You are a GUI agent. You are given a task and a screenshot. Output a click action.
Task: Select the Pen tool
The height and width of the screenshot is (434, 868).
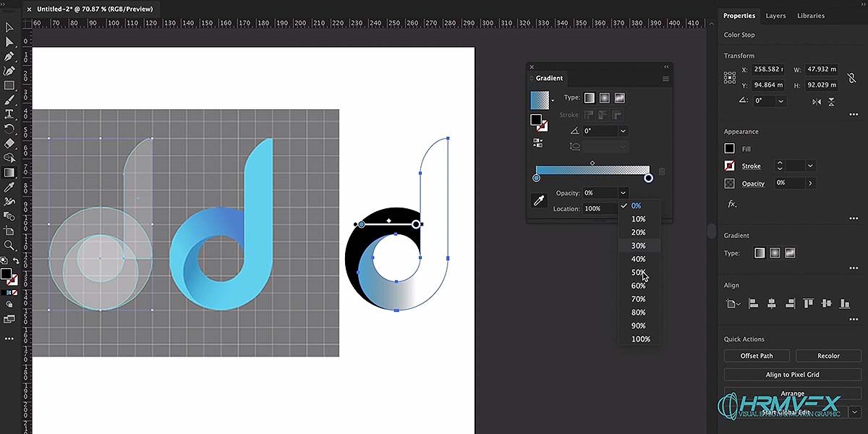pos(9,56)
